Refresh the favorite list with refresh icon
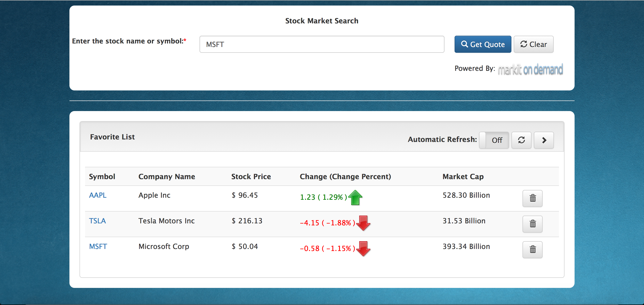Viewport: 644px width, 305px height. point(521,140)
